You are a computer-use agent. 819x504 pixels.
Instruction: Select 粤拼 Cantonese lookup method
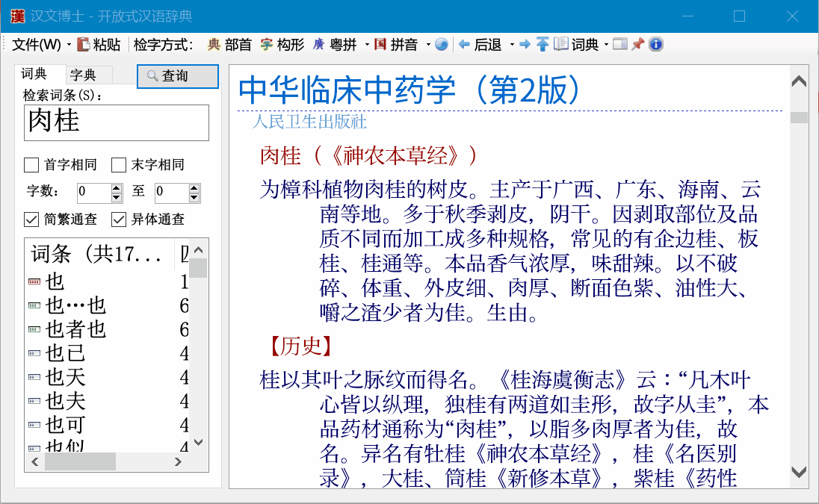click(x=335, y=45)
